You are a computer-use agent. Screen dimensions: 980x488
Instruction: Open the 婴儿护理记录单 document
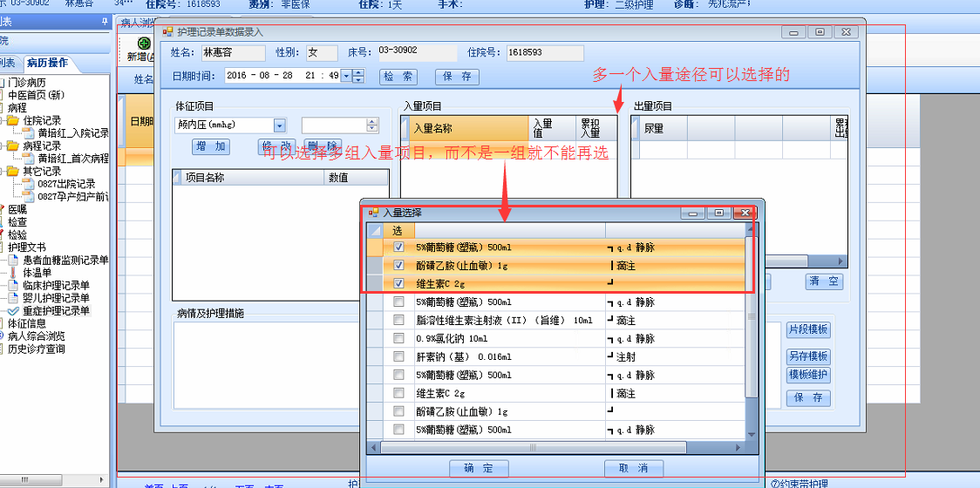click(x=57, y=298)
